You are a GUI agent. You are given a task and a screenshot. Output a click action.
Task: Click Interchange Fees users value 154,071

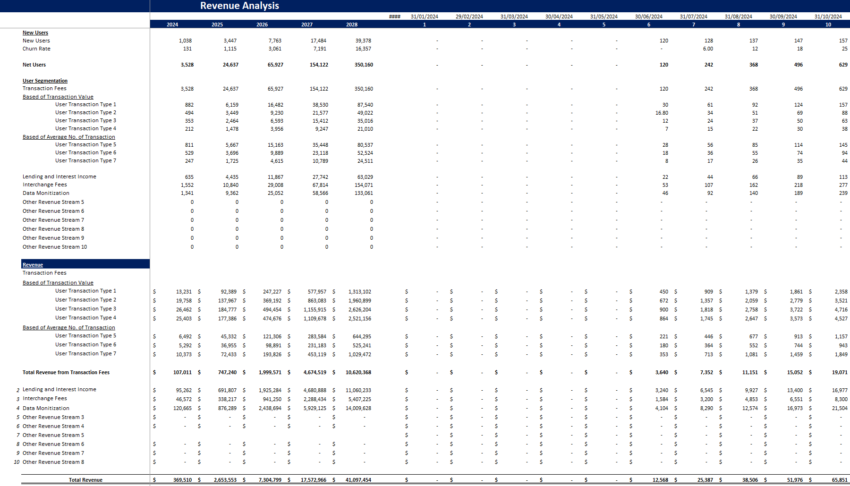363,185
